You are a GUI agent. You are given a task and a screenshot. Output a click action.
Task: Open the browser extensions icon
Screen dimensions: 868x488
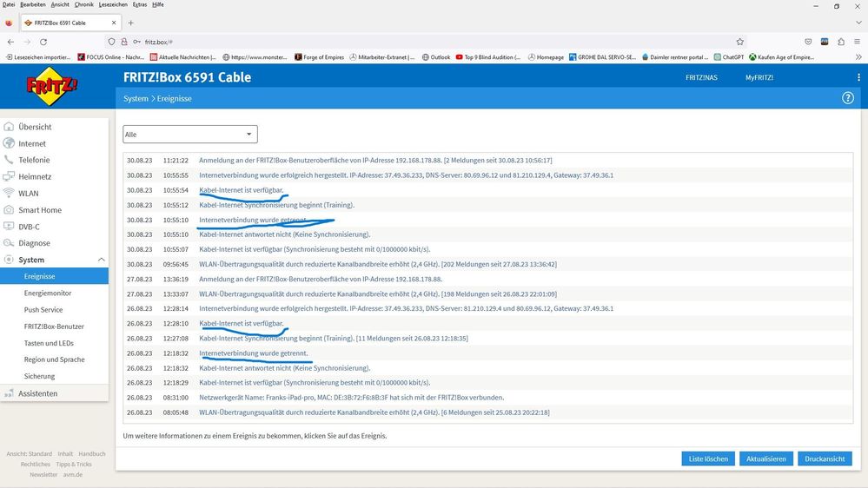click(841, 42)
